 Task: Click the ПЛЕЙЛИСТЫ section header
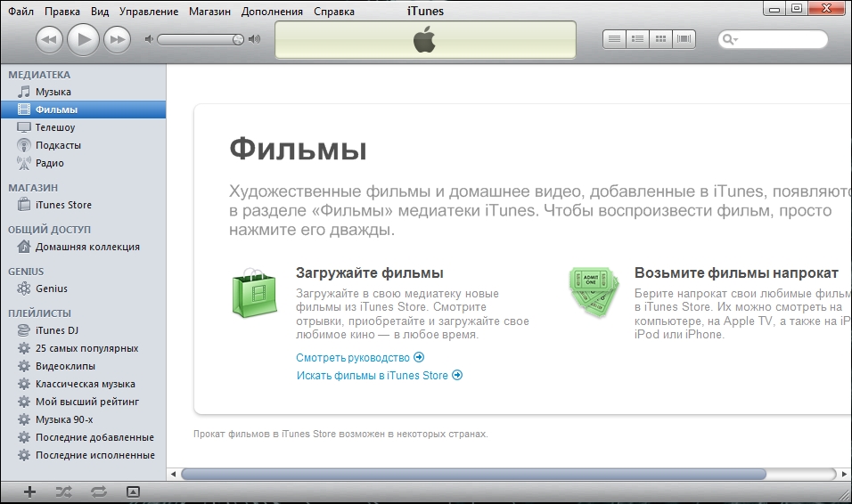[40, 313]
